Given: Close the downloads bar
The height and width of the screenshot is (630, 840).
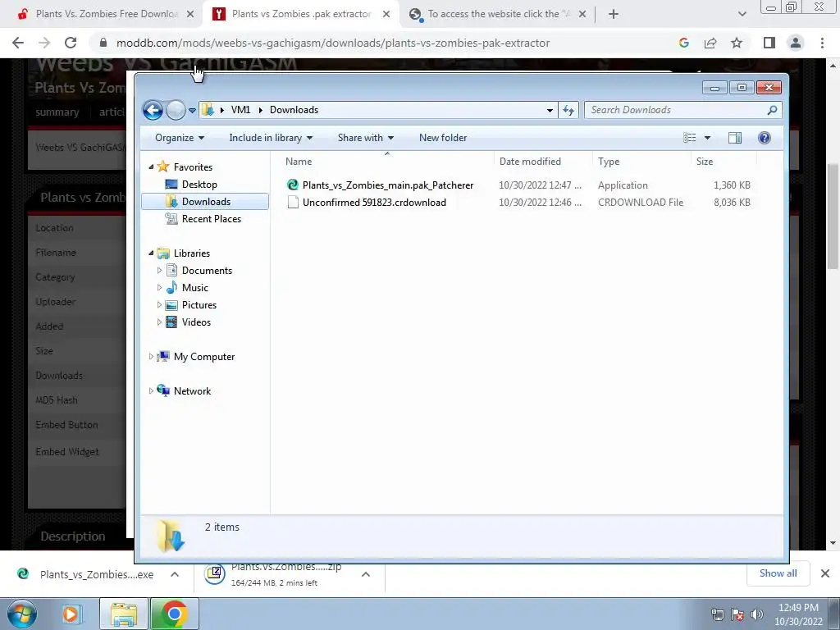Looking at the screenshot, I should tap(825, 573).
